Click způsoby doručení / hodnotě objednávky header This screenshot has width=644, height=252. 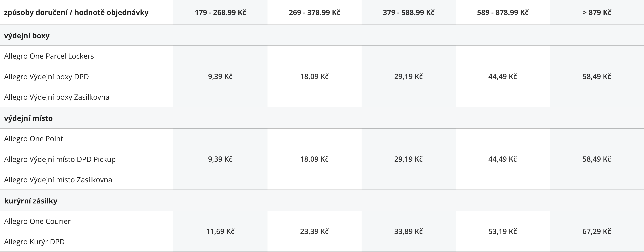[76, 12]
